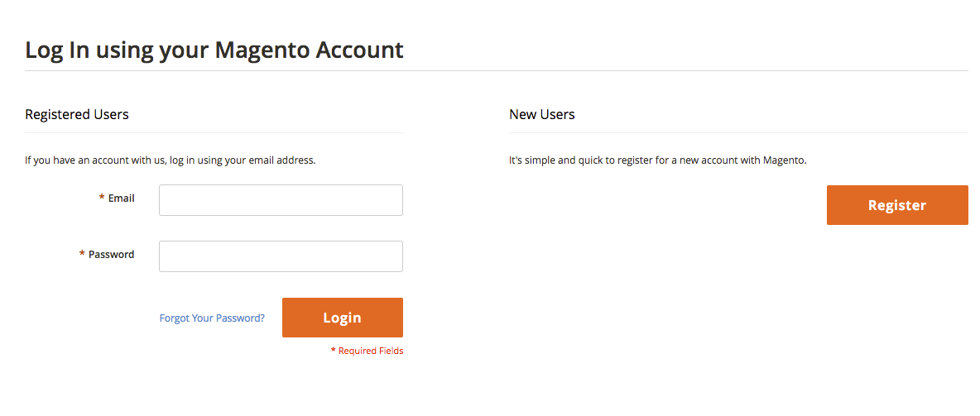Click the divider line under the page title

coord(497,71)
